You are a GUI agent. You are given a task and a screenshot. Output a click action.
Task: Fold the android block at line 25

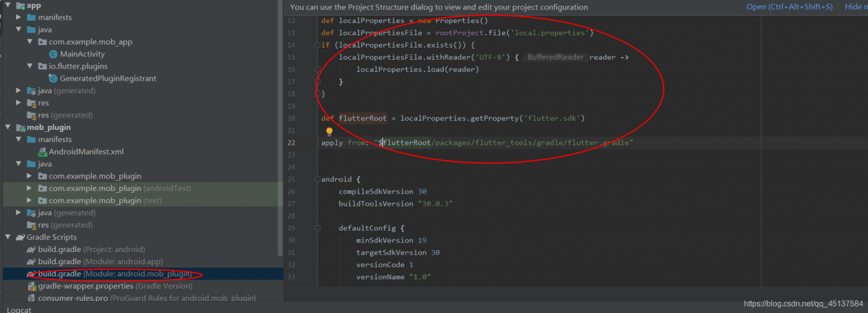[317, 179]
